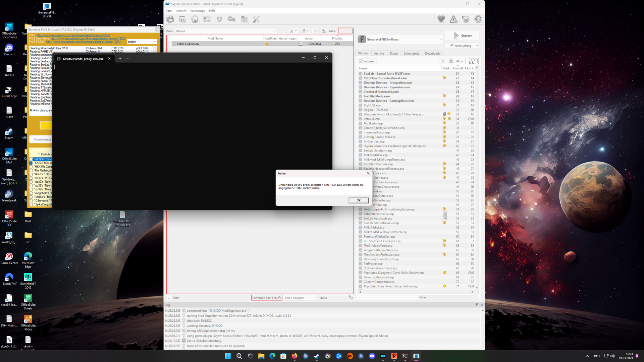Open the english language dropdown in FNIS
Image resolution: width=644 pixels, height=362 pixels.
pos(142,42)
